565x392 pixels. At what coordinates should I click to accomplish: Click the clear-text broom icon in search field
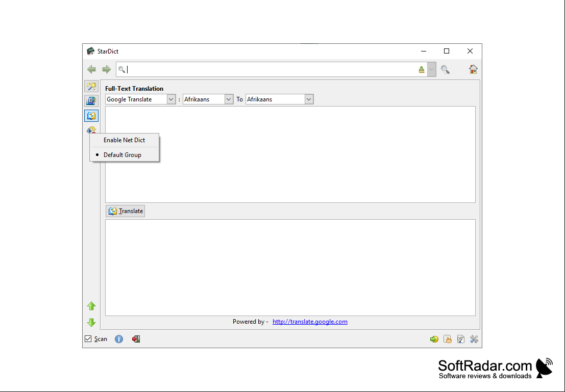[422, 69]
